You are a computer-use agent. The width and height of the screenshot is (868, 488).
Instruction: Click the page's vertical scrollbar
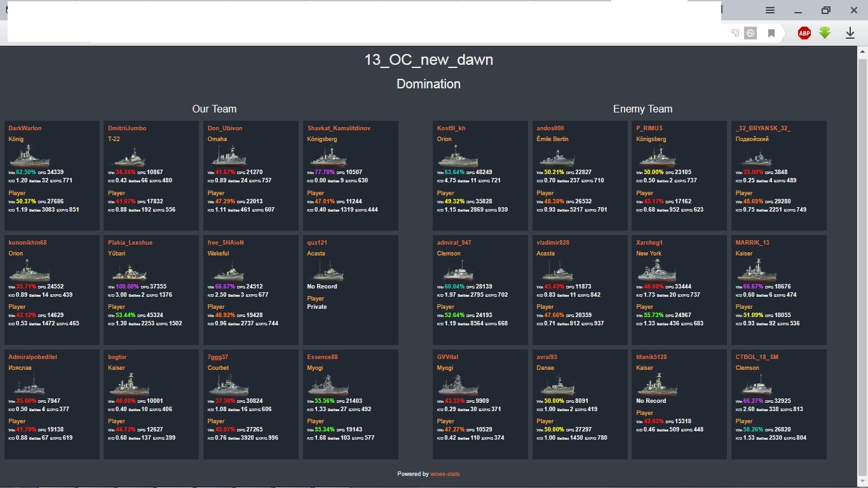click(x=862, y=266)
